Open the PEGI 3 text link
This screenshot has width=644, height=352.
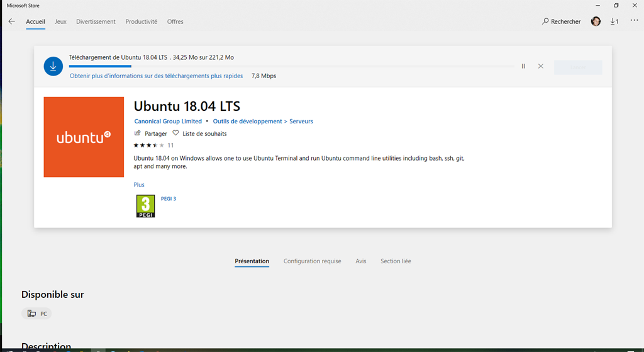169,198
